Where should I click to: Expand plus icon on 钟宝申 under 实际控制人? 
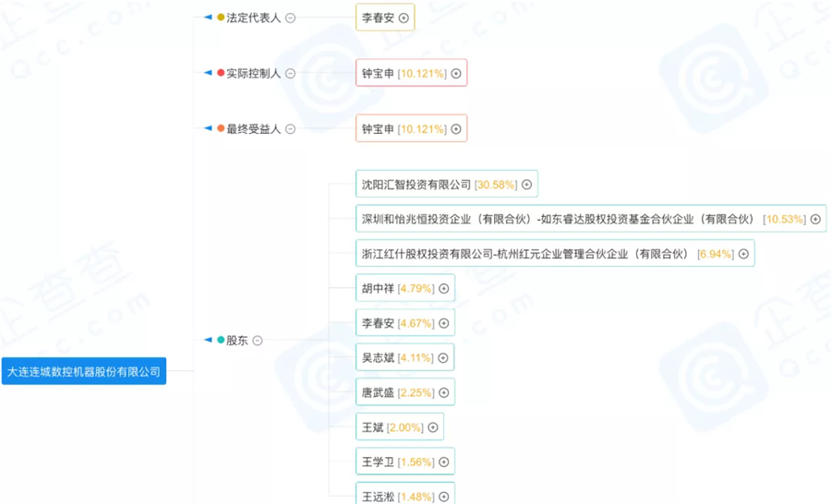click(456, 74)
